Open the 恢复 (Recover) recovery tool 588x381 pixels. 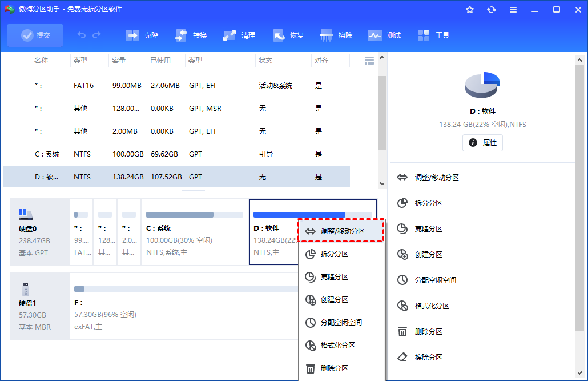tap(288, 35)
